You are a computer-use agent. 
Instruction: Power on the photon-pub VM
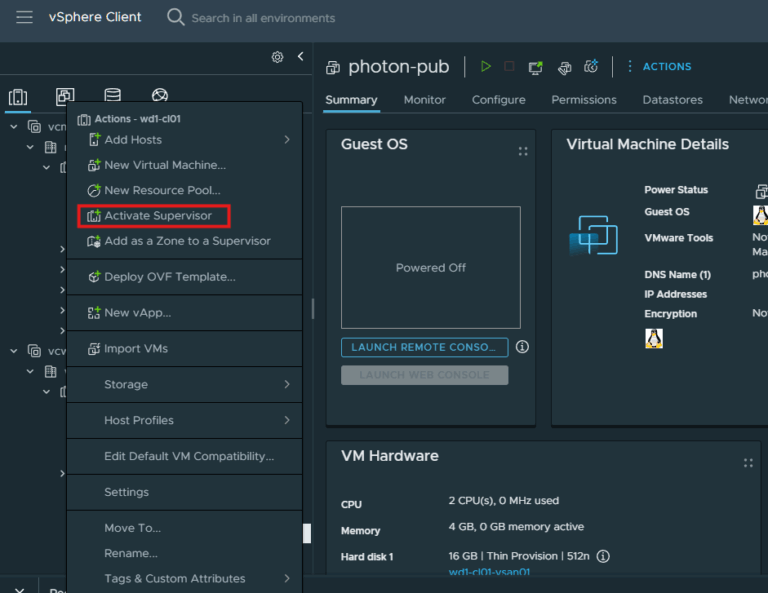(485, 66)
